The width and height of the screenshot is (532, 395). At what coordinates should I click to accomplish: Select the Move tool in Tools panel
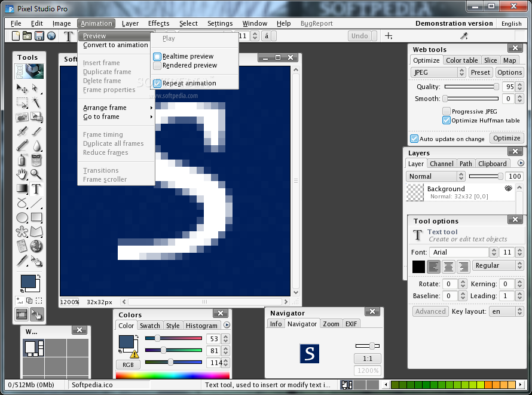coord(22,88)
